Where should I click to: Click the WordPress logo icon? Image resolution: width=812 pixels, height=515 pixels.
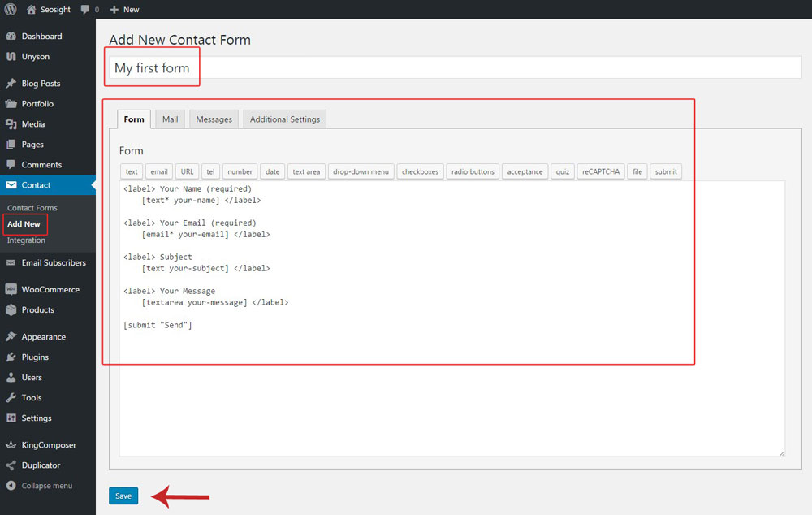click(11, 9)
